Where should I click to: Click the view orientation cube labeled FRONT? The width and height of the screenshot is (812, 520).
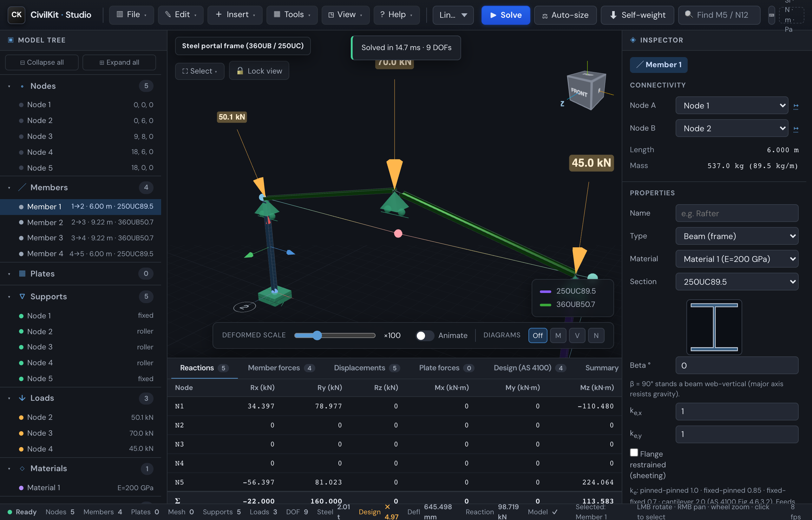point(586,90)
